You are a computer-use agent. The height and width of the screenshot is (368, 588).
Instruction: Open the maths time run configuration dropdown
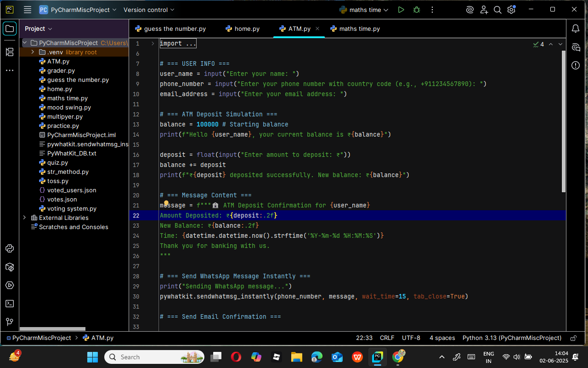363,10
